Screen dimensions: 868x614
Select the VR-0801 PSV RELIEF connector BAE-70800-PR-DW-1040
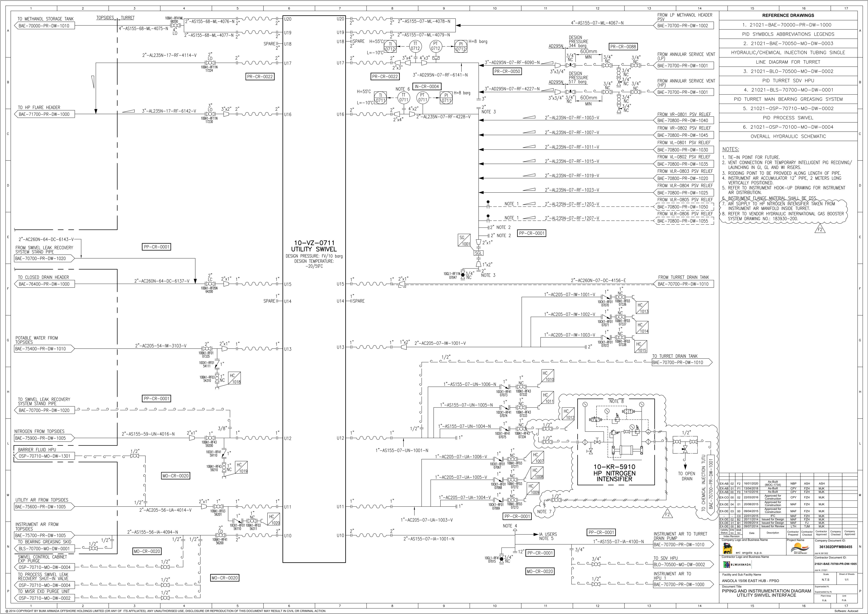click(683, 121)
